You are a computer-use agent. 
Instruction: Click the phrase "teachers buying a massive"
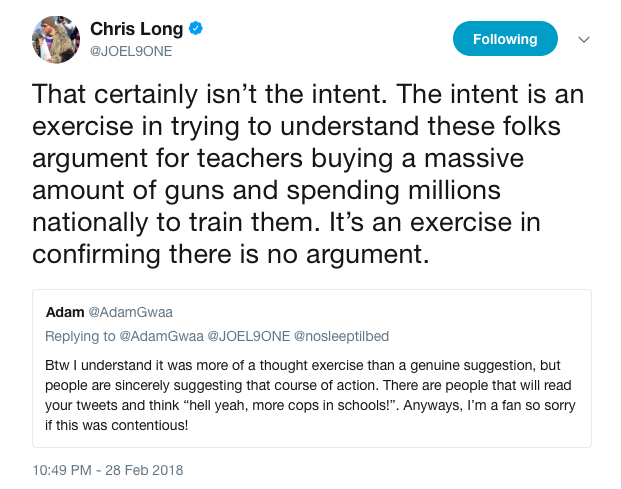[399, 160]
